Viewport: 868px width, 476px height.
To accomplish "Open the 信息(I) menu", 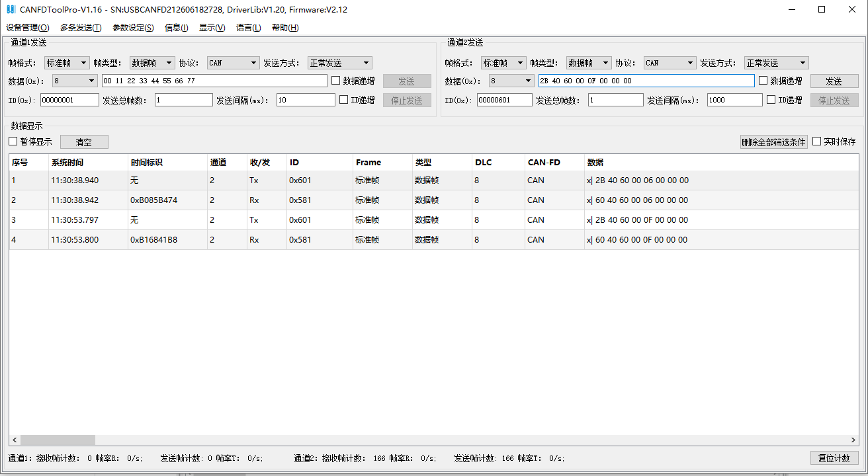I will tap(177, 28).
